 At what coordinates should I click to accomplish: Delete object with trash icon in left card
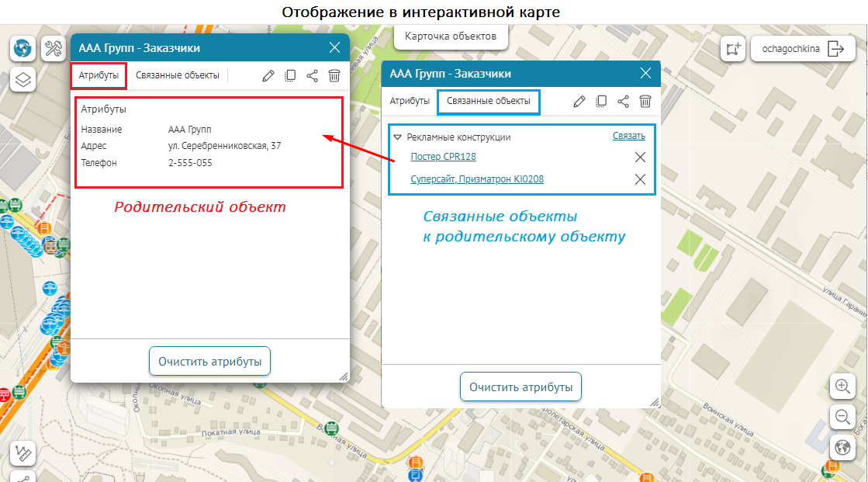pyautogui.click(x=334, y=75)
